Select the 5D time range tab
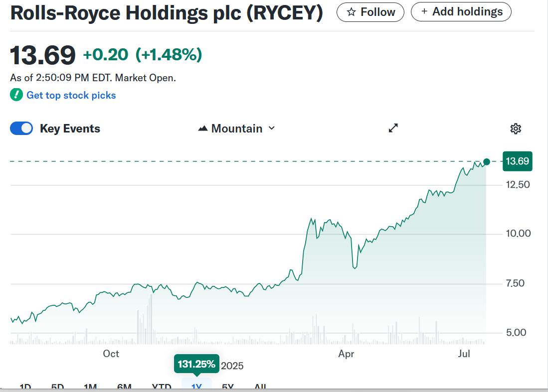 click(57, 387)
